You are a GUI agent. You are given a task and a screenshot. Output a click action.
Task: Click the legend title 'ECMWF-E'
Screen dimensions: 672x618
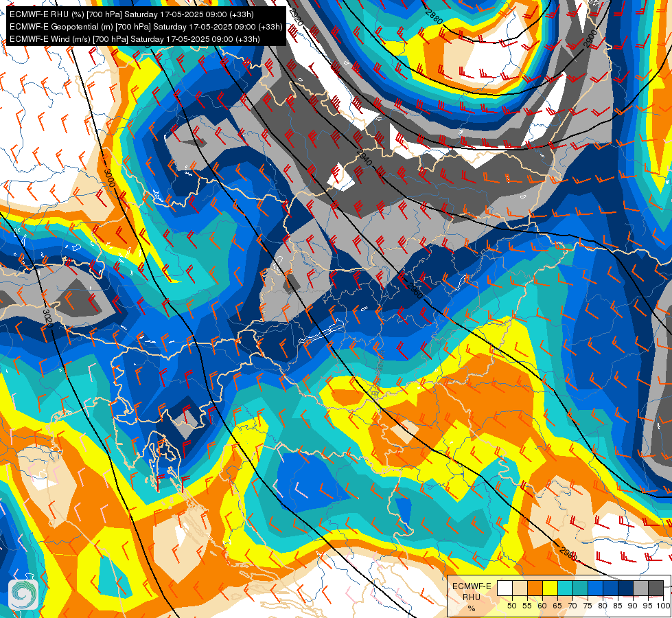point(472,586)
